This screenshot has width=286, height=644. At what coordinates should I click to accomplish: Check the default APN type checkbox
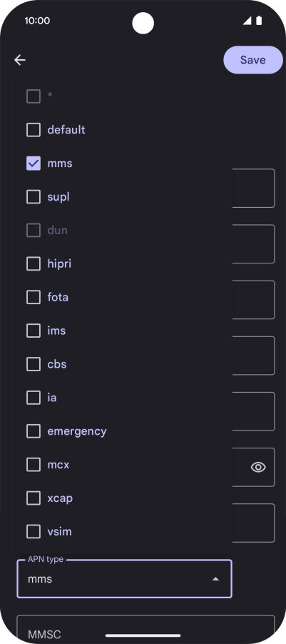tap(34, 130)
